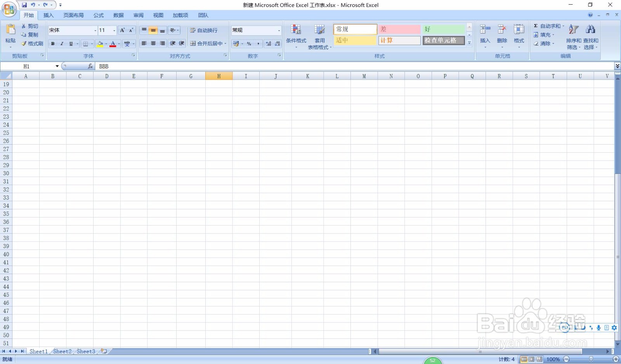This screenshot has height=364, width=621.
Task: Open format as table 套用表格格式
Action: click(319, 37)
